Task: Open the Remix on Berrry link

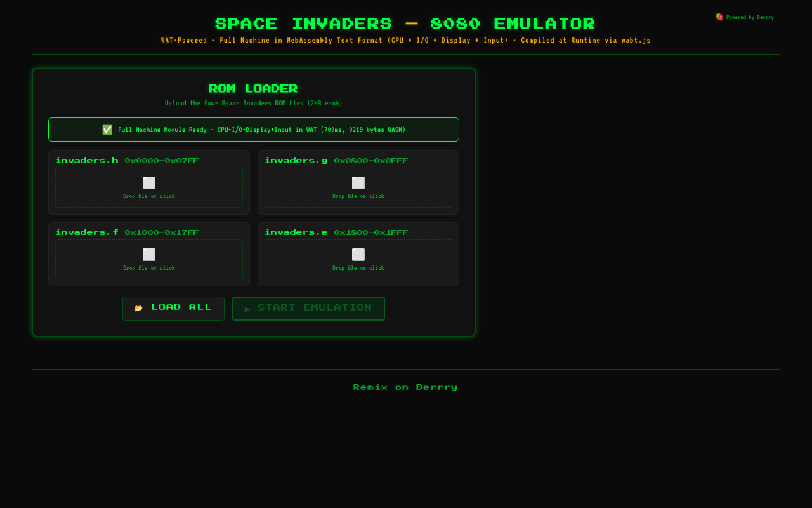Action: [405, 387]
